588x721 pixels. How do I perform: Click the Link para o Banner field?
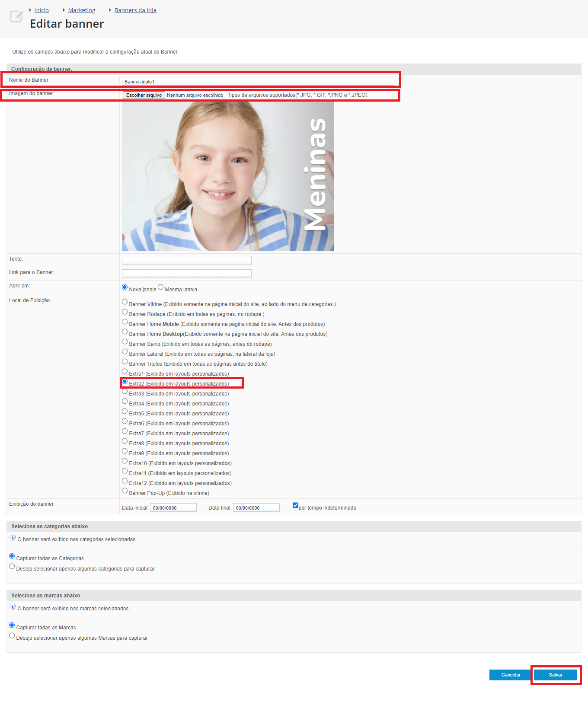(x=186, y=273)
